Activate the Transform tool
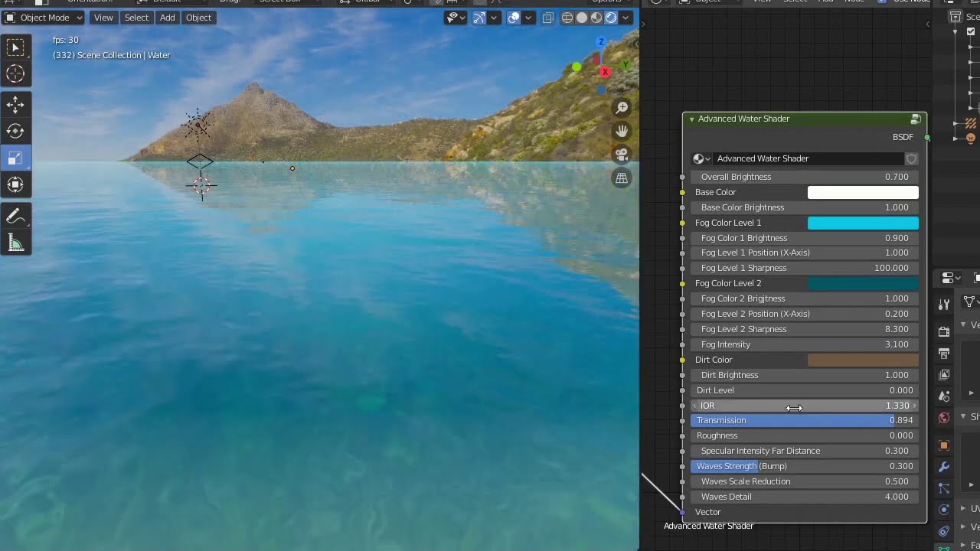Viewport: 980px width, 551px height. [x=15, y=184]
